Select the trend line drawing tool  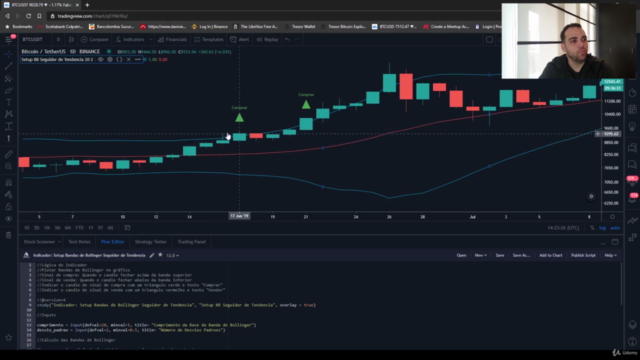click(9, 66)
